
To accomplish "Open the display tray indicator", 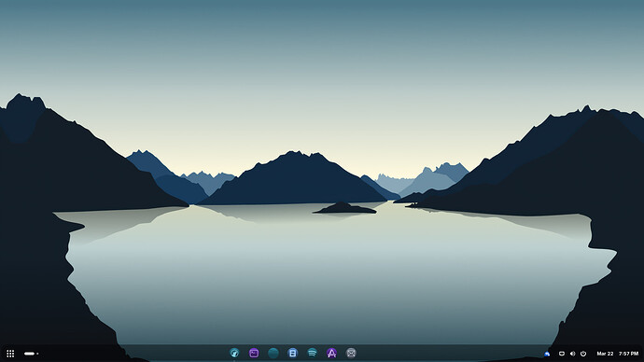I will pos(562,354).
